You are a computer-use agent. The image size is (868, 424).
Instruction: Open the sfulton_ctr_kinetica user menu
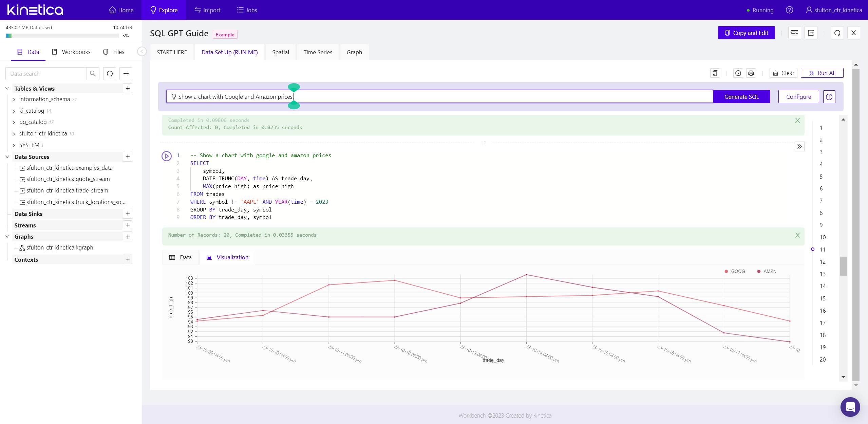pos(834,10)
